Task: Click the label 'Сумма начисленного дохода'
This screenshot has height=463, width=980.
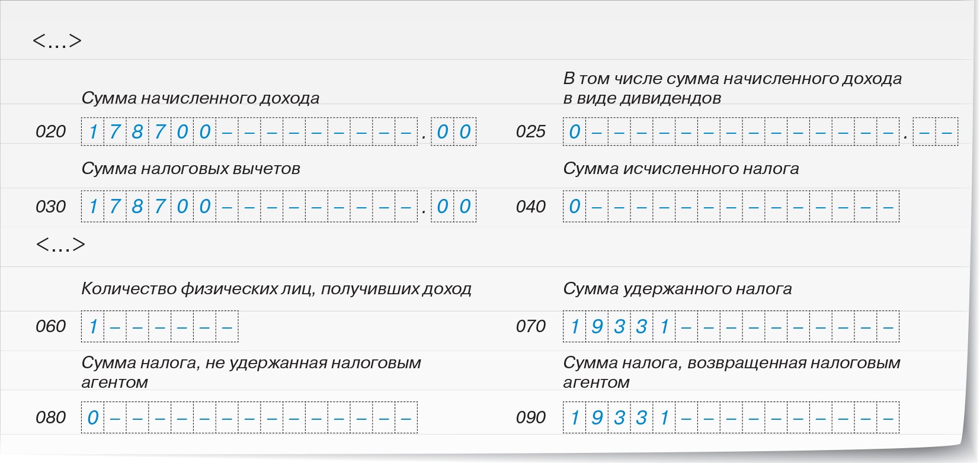Action: 200,98
